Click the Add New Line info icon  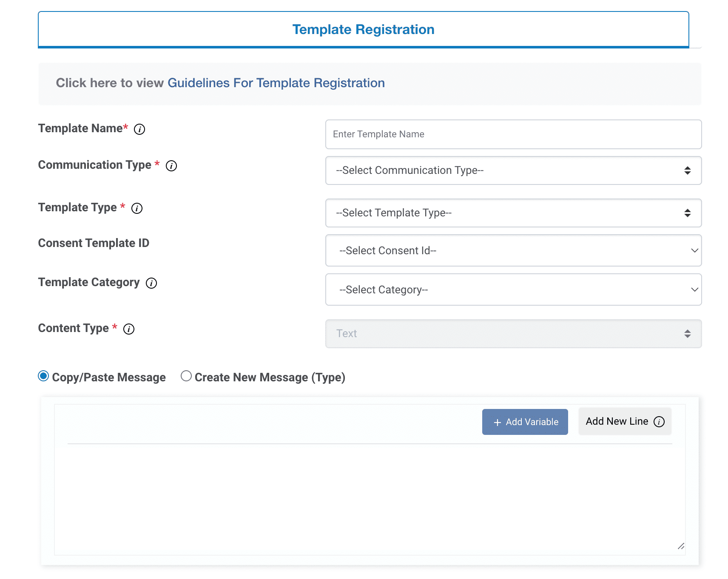[x=660, y=422]
